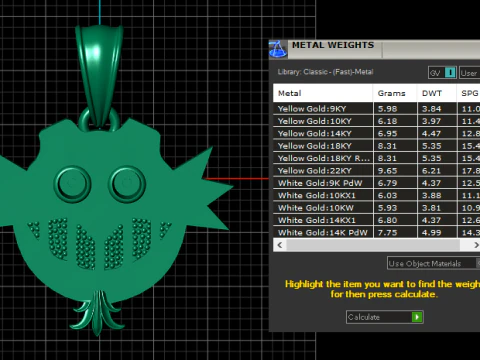Select the White Gold:10KX1 row
The image size is (480, 360).
coord(377,195)
